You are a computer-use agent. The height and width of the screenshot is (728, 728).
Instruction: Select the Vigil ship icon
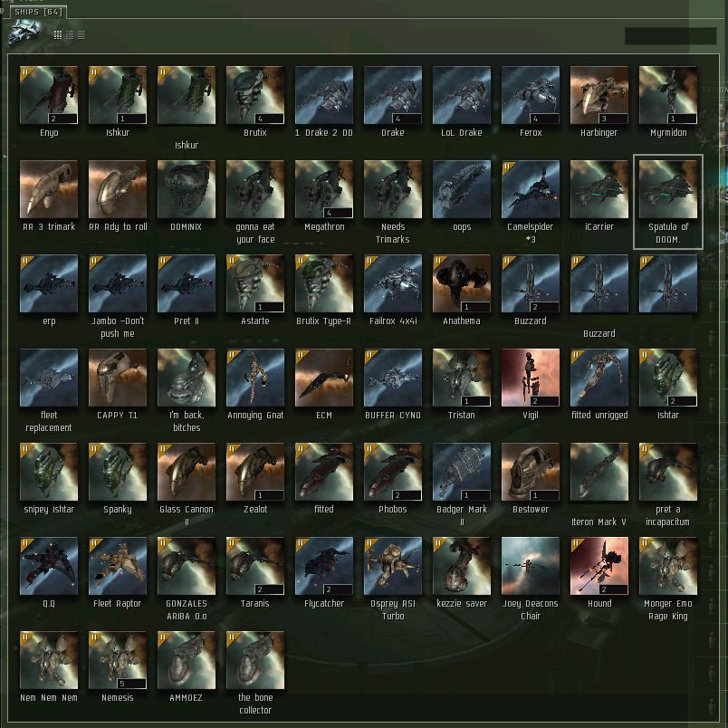pyautogui.click(x=531, y=378)
